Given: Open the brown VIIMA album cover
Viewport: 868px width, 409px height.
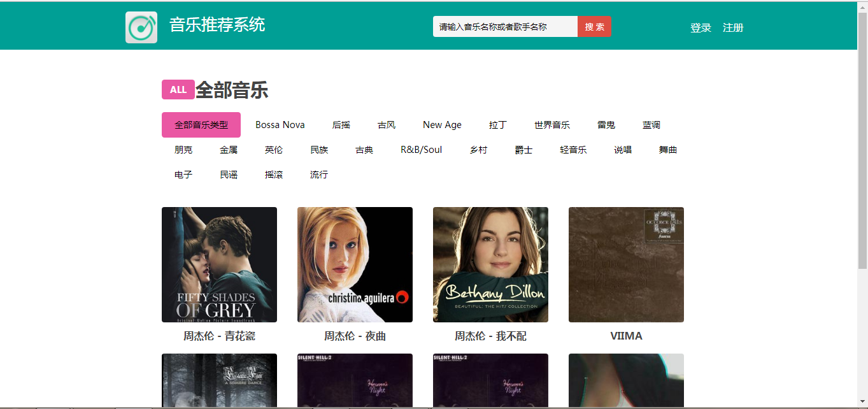Looking at the screenshot, I should pyautogui.click(x=626, y=264).
